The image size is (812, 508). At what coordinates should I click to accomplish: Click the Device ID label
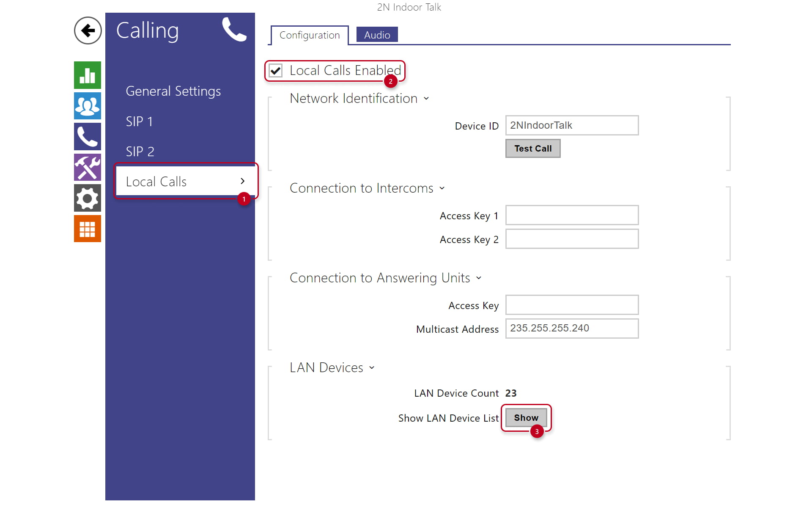(477, 126)
